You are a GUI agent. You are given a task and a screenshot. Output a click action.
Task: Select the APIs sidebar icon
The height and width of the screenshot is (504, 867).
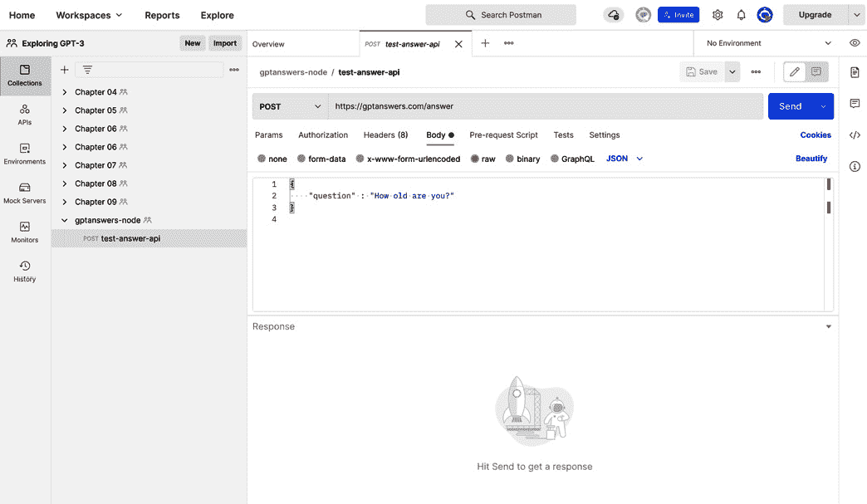pos(25,112)
